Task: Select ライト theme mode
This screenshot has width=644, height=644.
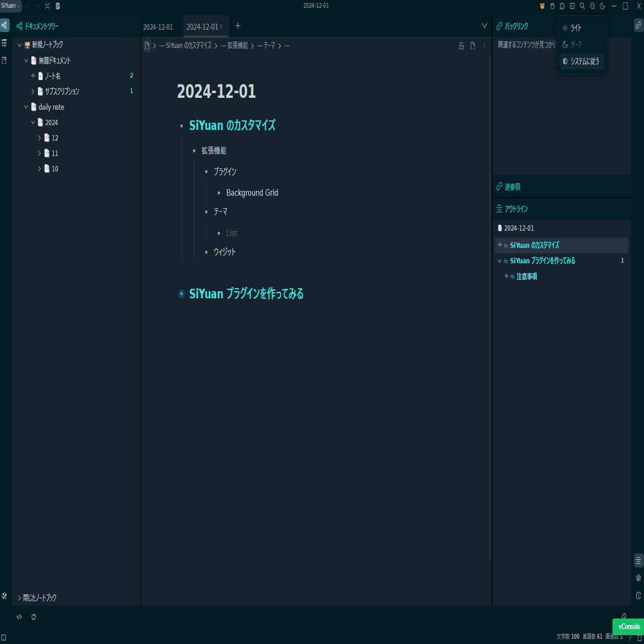Action: point(582,28)
